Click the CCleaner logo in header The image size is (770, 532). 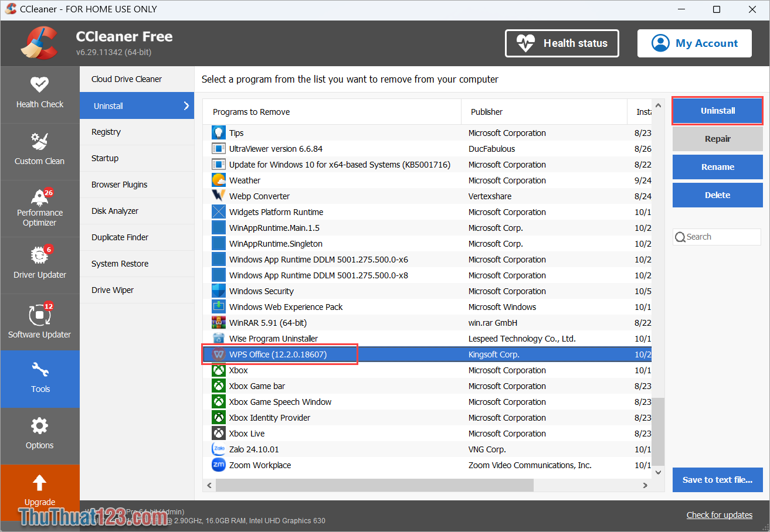pyautogui.click(x=39, y=43)
